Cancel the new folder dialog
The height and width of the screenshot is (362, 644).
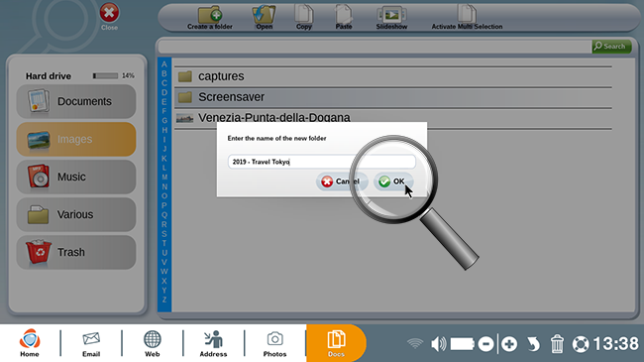(341, 181)
